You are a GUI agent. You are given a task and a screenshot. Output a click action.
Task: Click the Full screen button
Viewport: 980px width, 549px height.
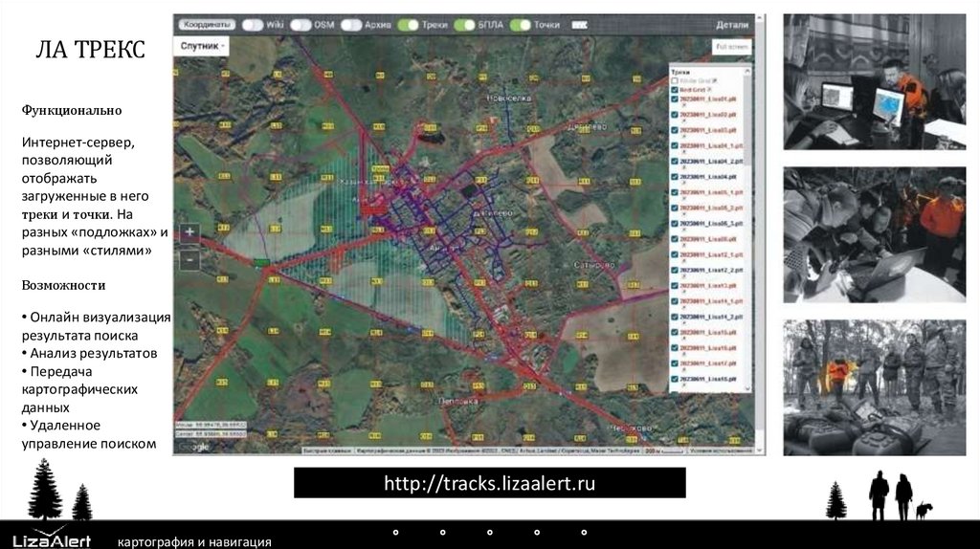click(x=730, y=47)
